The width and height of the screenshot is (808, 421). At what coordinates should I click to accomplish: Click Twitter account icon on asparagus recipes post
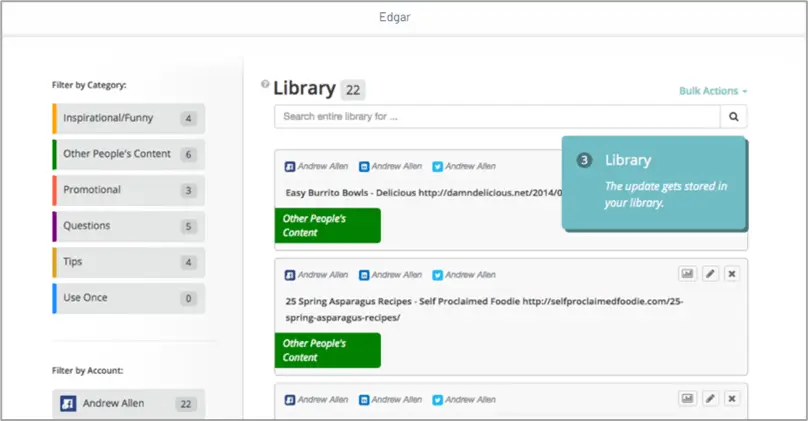click(437, 275)
